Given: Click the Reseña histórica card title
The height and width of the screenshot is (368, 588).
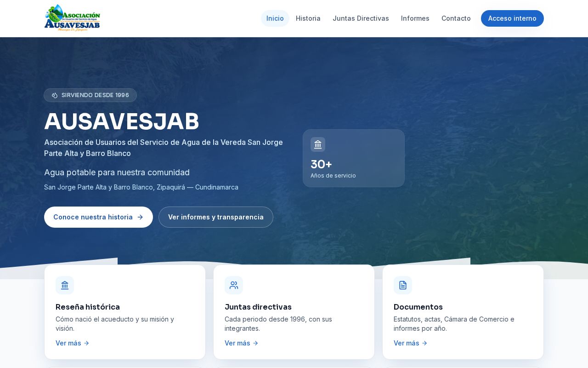Looking at the screenshot, I should (x=88, y=307).
